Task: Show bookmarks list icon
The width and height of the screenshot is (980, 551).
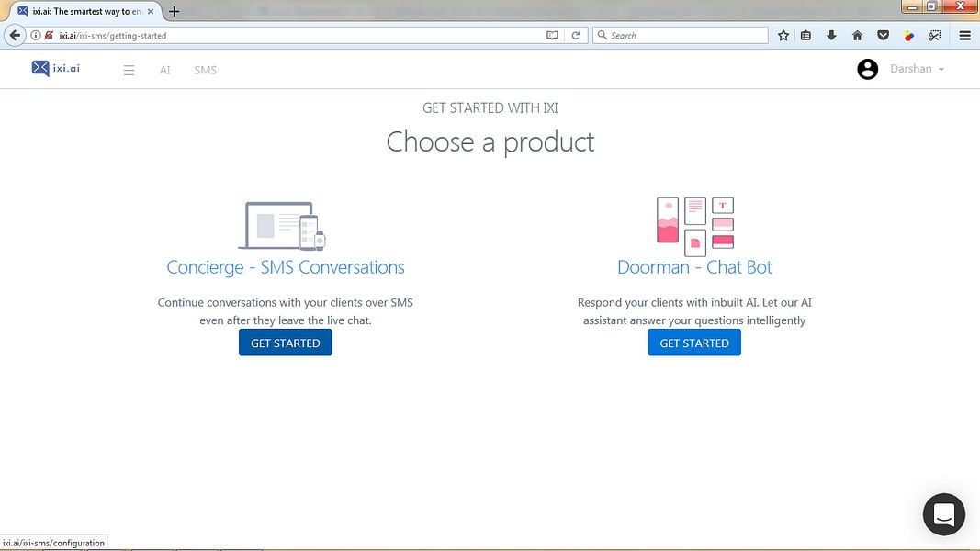Action: (x=806, y=36)
